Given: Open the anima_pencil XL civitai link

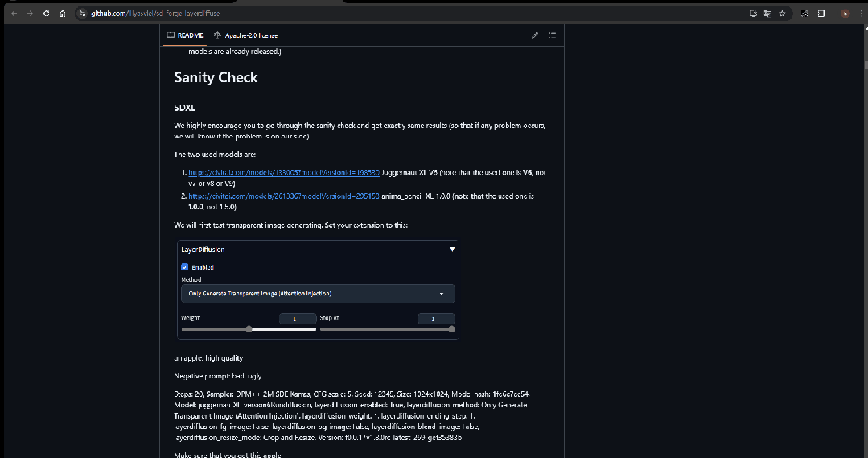Looking at the screenshot, I should (x=284, y=196).
